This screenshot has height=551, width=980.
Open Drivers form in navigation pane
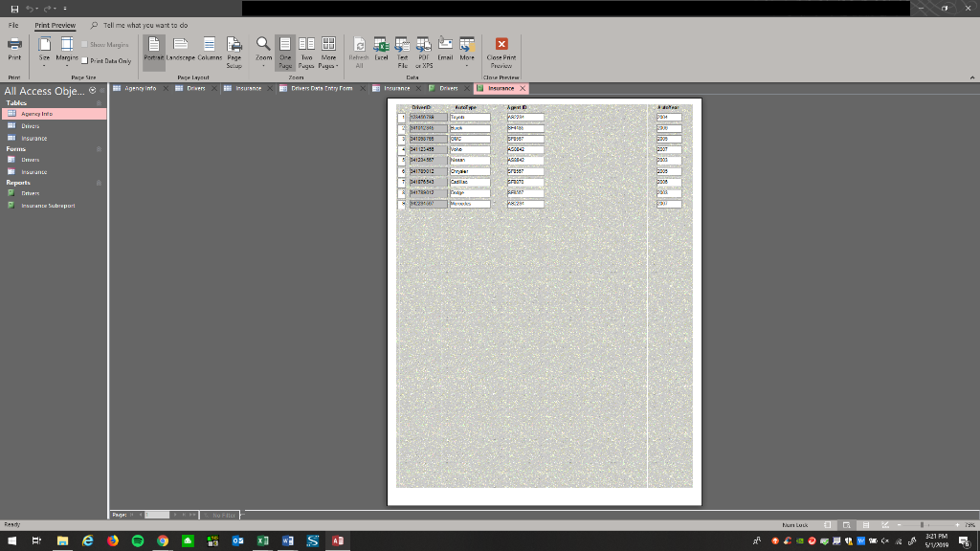(x=55, y=160)
